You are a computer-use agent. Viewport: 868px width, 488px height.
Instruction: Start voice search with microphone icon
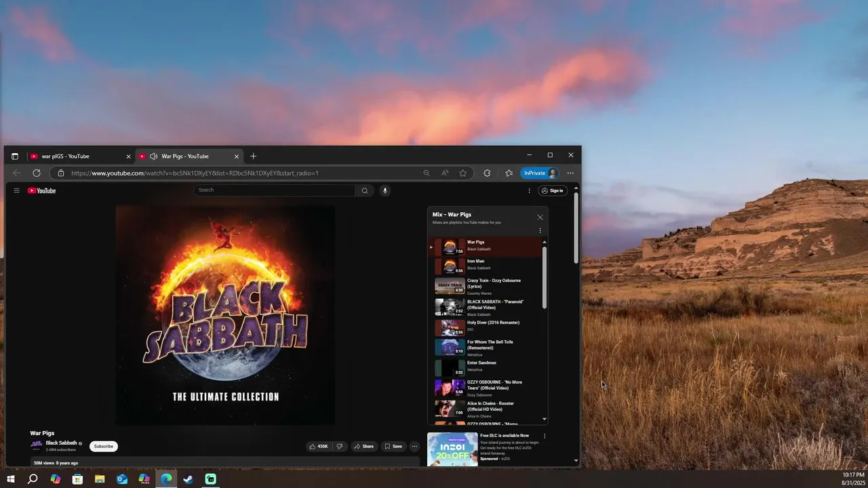point(385,190)
